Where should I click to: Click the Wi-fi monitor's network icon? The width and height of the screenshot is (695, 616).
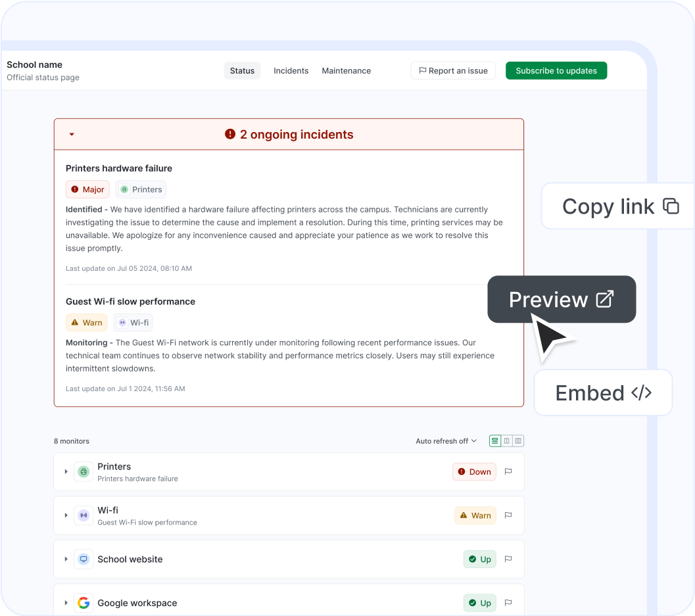tap(83, 515)
